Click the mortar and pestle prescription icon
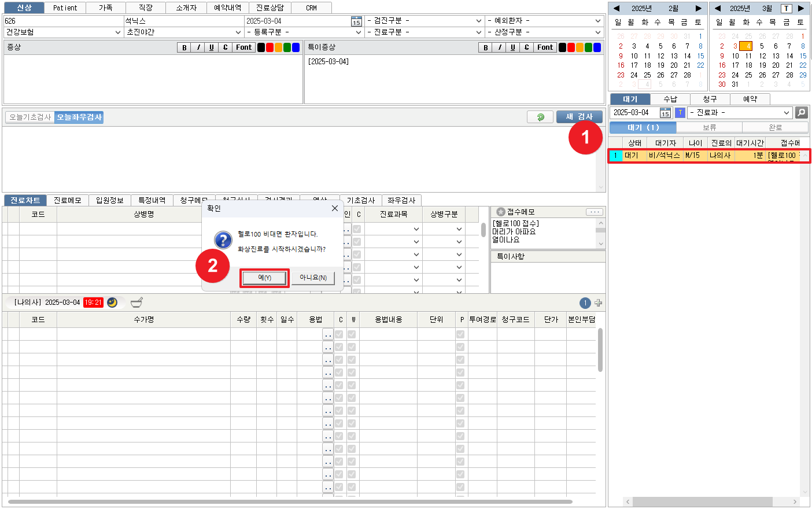The width and height of the screenshot is (812, 509). pyautogui.click(x=136, y=303)
